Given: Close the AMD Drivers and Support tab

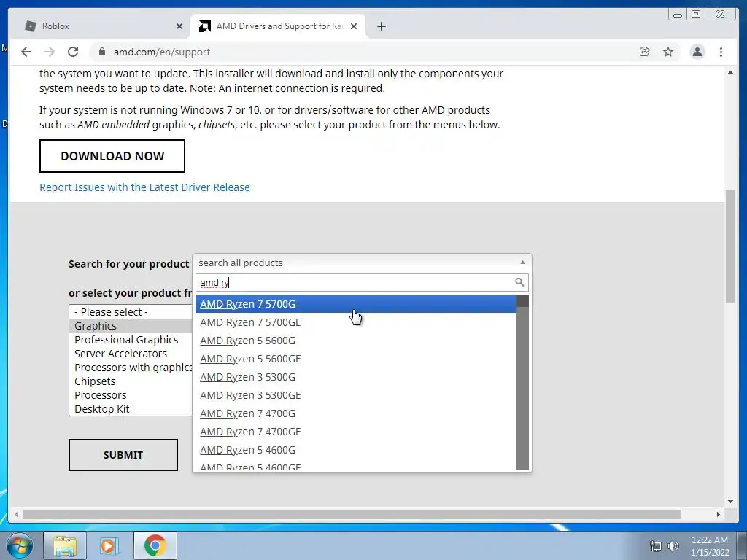Looking at the screenshot, I should (x=354, y=26).
